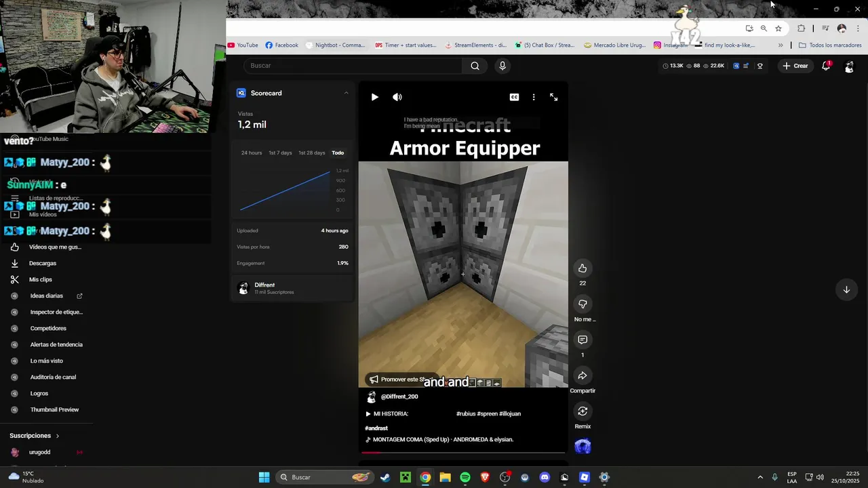Open the MONTAGEM COMA sound link
The width and height of the screenshot is (868, 488).
pos(443,440)
